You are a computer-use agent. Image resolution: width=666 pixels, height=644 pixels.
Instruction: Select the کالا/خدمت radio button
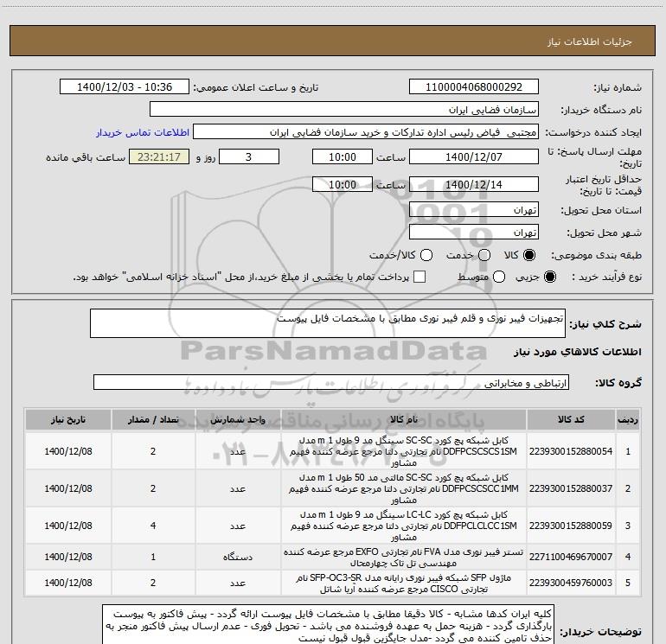[426, 255]
